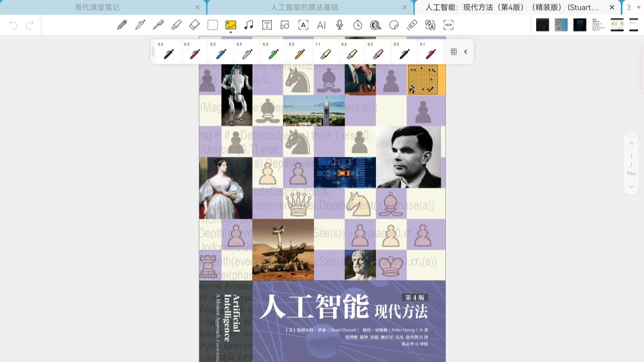The height and width of the screenshot is (362, 644).
Task: Open pen preset list settings icon
Action: coord(454,51)
